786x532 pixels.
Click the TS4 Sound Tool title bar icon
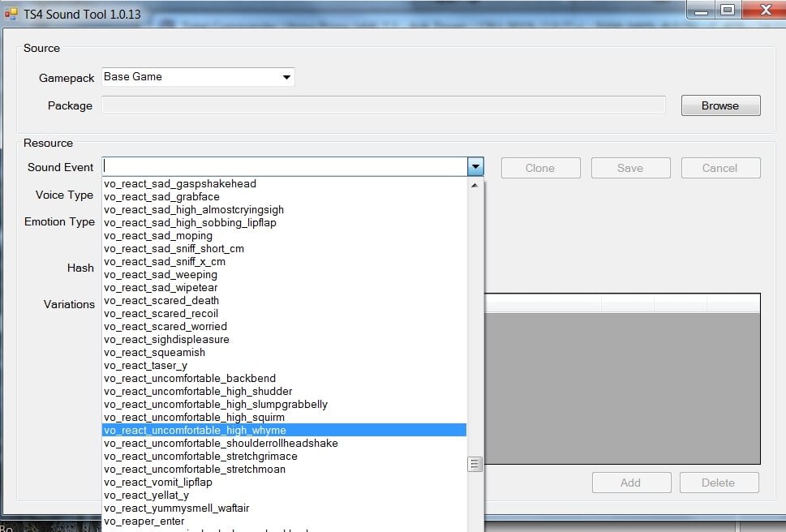click(11, 14)
